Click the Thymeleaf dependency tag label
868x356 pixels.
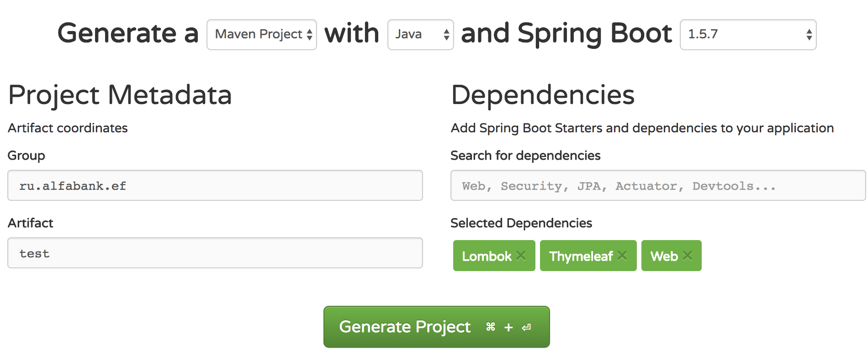(581, 256)
